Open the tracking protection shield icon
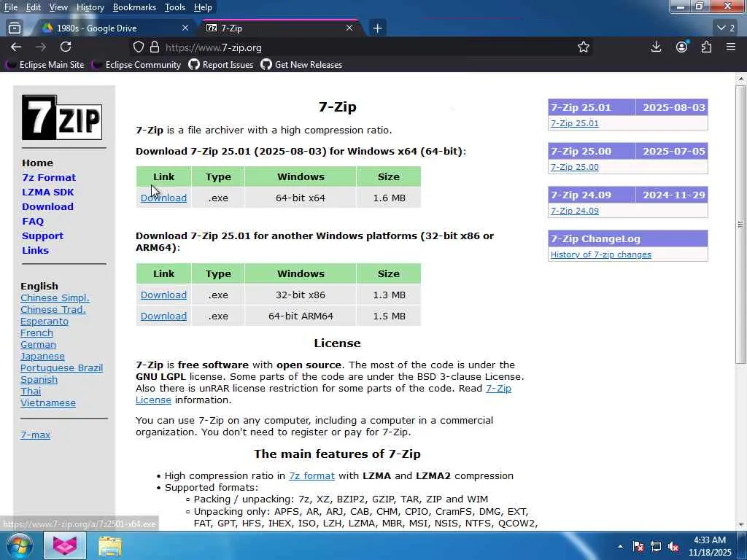Viewport: 747px width, 560px height. pyautogui.click(x=138, y=47)
